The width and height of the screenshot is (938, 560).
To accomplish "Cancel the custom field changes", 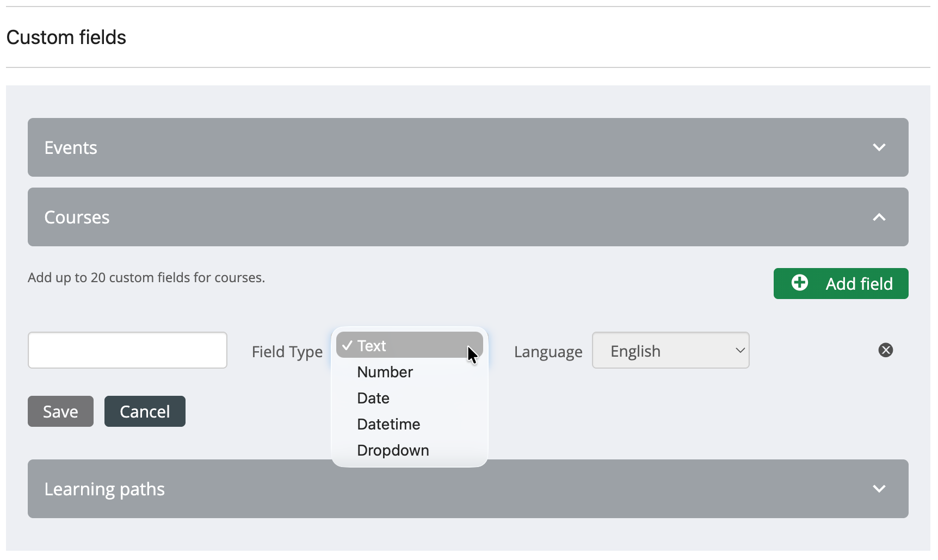I will [x=145, y=412].
